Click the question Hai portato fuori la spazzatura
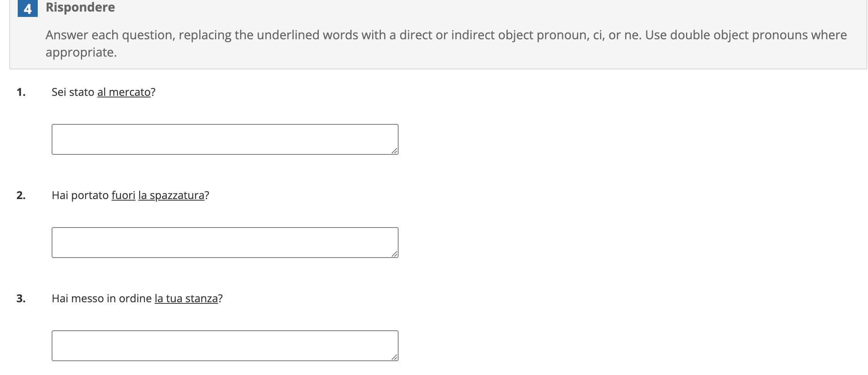This screenshot has height=375, width=868. (x=130, y=195)
